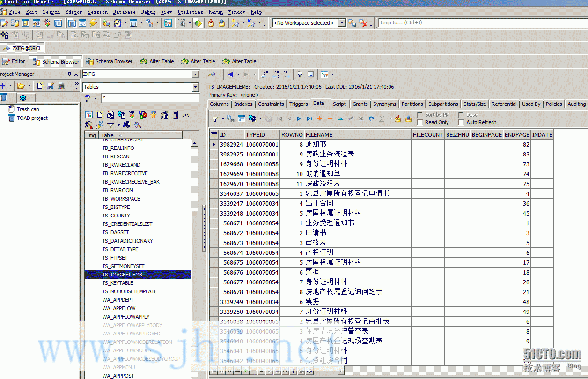Screen dimensions: 588x379
Task: Toggle the Auto Refresh checkbox
Action: (461, 122)
